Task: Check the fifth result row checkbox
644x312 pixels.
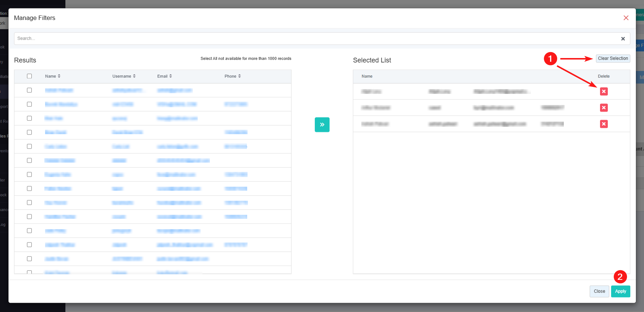Action: tap(30, 146)
